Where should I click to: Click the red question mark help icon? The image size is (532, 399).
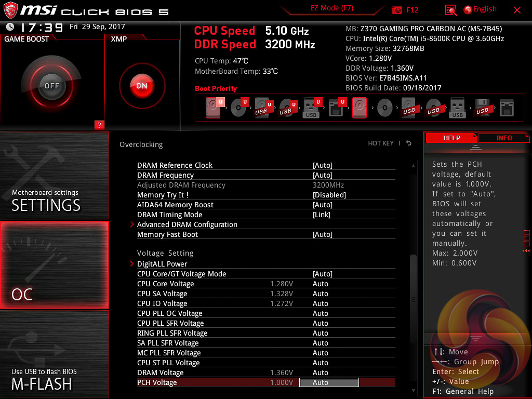coord(100,125)
